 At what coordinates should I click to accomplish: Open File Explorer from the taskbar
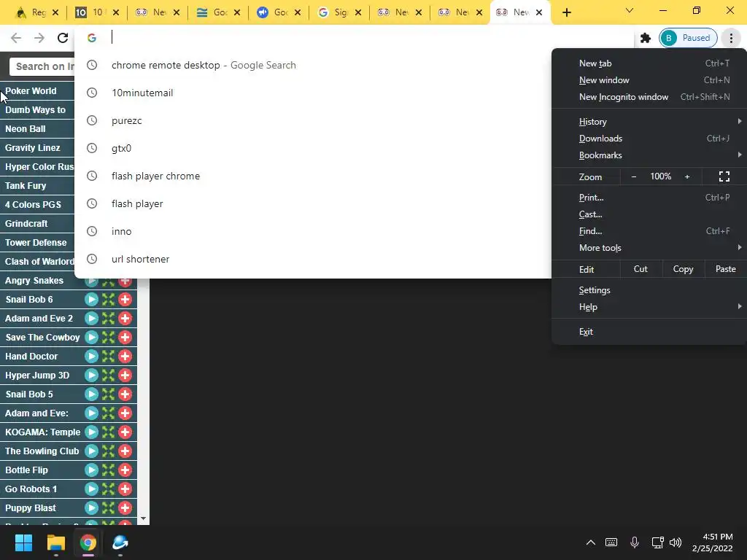point(55,542)
